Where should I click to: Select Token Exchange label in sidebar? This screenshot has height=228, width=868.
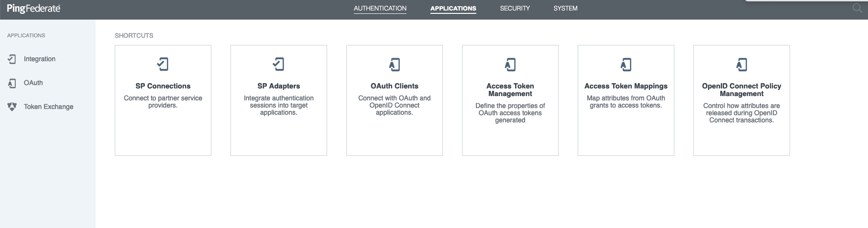[x=48, y=107]
